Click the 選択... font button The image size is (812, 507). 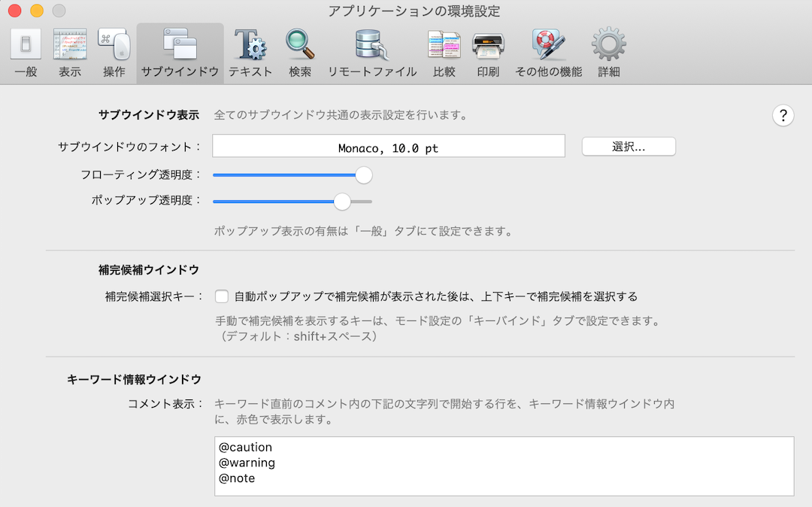pyautogui.click(x=628, y=147)
